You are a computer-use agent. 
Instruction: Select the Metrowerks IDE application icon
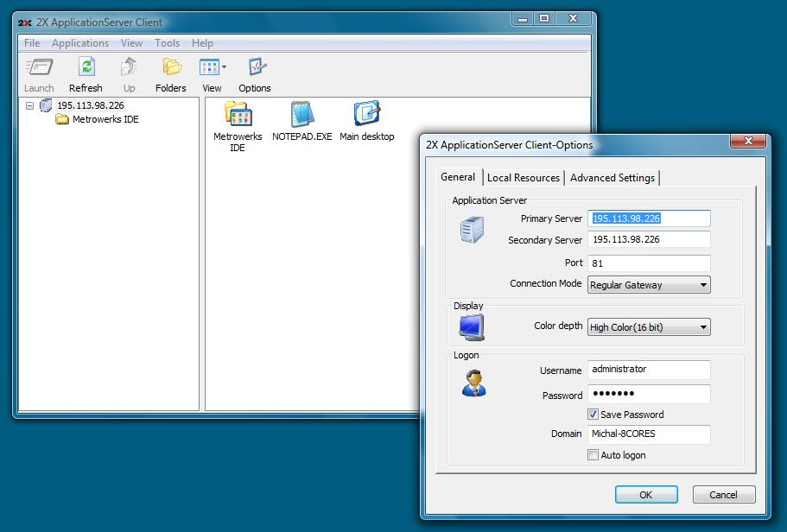click(238, 114)
